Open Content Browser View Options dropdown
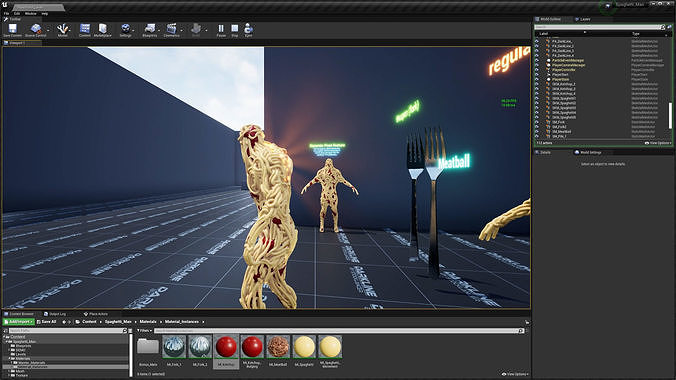676x380 pixels. tap(515, 374)
